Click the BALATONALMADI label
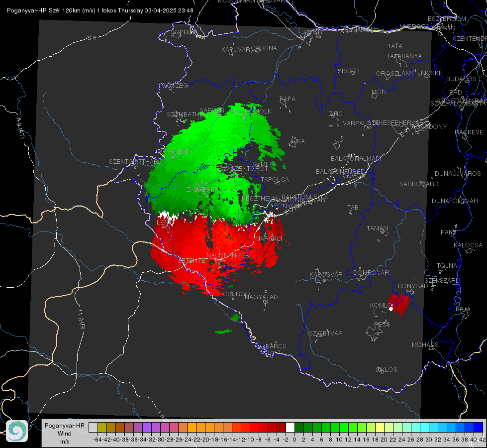487x448 pixels. click(x=356, y=159)
